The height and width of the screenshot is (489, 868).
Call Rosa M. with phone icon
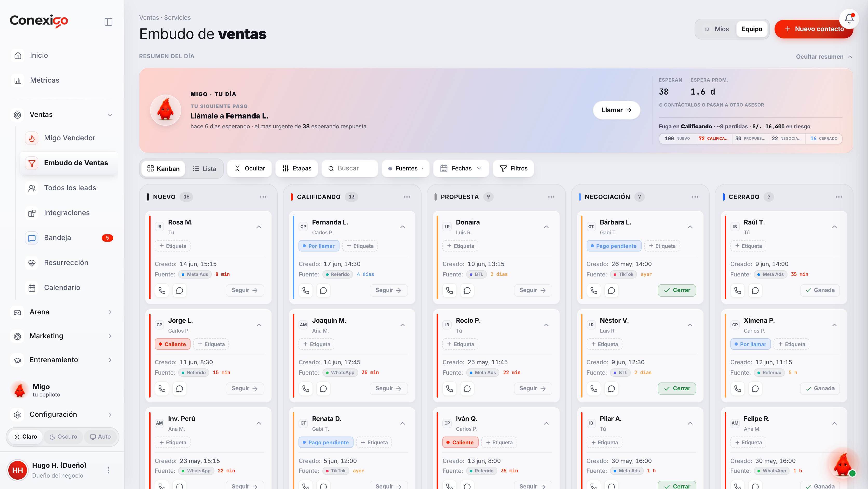click(162, 290)
